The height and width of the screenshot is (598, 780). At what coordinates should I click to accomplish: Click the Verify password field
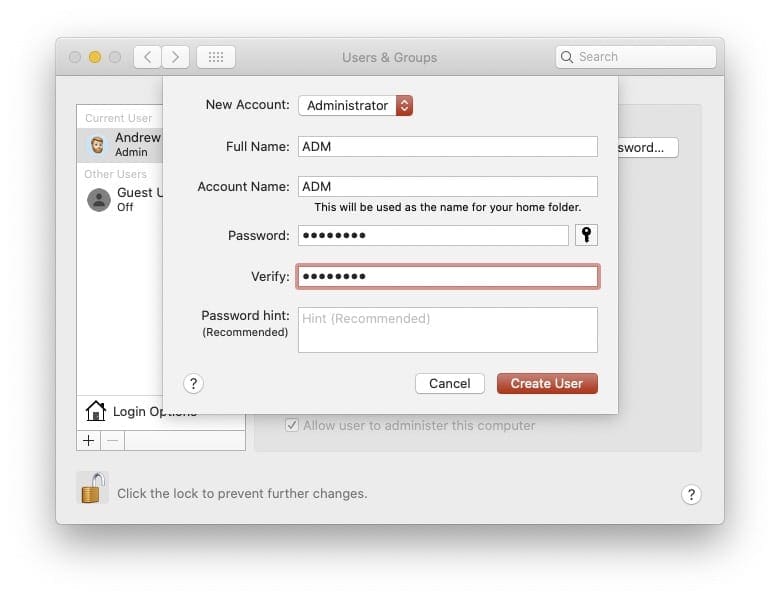tap(448, 277)
